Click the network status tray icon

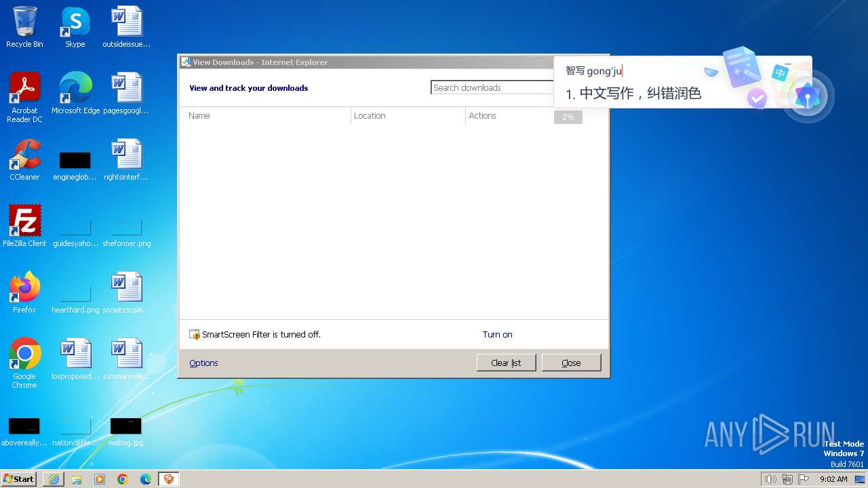(x=787, y=479)
